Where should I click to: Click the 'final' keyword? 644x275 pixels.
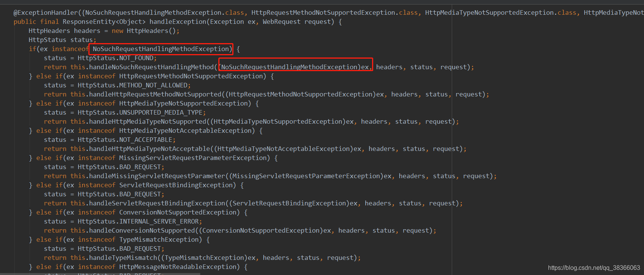49,22
